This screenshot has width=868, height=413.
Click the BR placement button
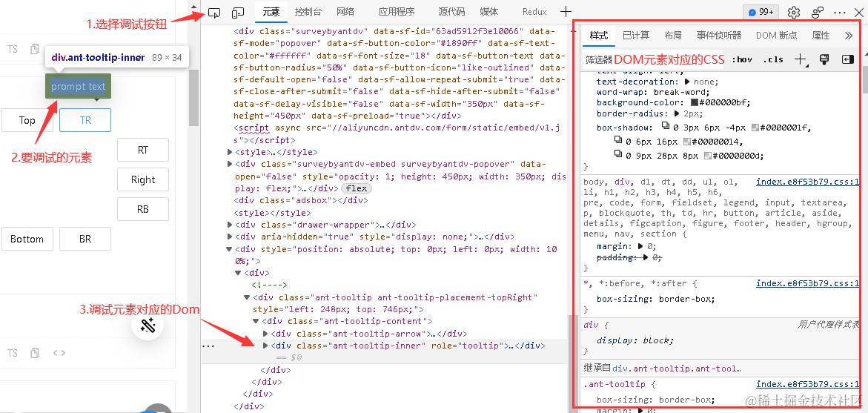(x=85, y=239)
